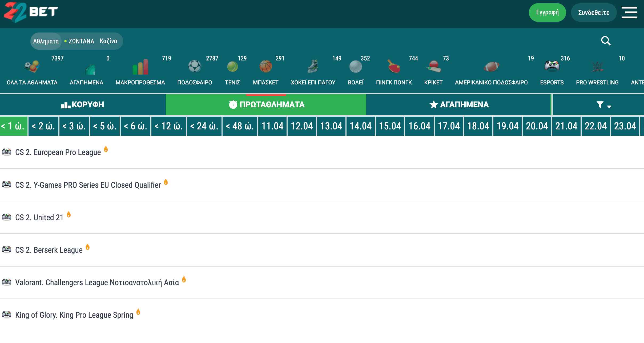Open the hamburger menu icon
The width and height of the screenshot is (644, 343).
[x=629, y=13]
